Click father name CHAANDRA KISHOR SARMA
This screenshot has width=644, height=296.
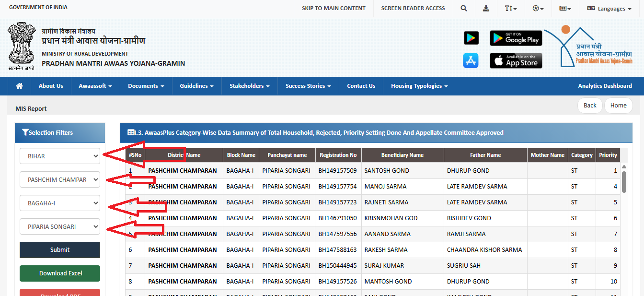click(x=484, y=249)
